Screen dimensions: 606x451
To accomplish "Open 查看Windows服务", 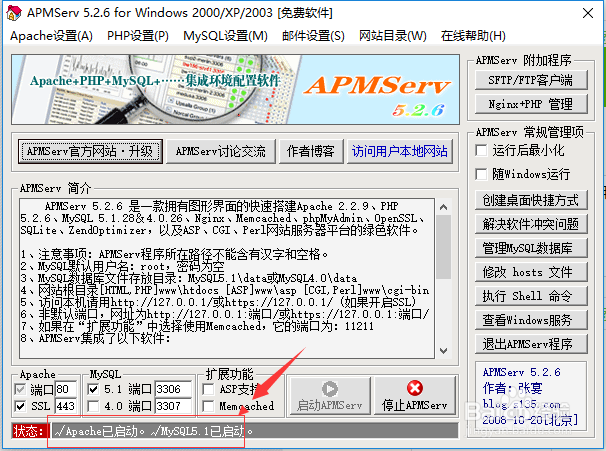I will click(x=531, y=320).
